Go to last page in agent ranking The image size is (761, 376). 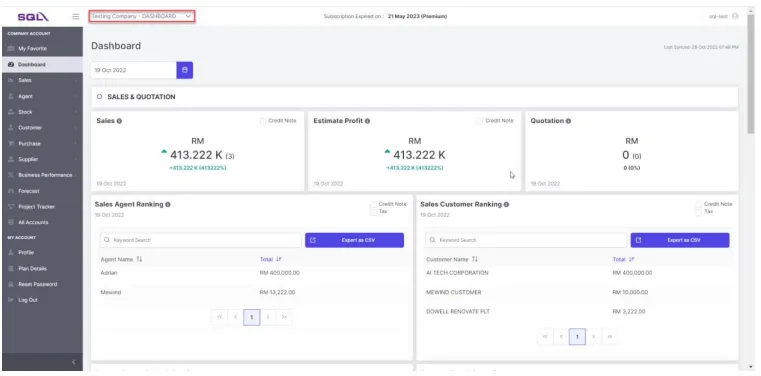284,317
